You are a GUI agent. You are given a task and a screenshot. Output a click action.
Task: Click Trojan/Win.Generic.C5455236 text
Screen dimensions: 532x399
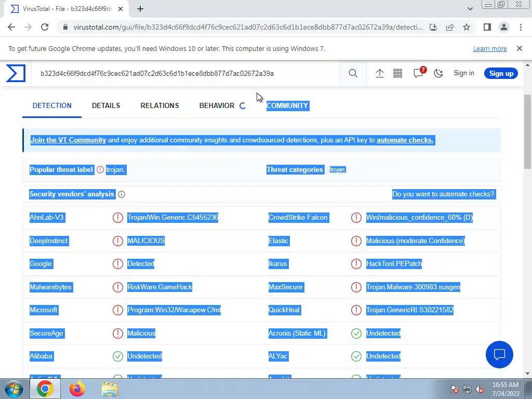click(x=172, y=218)
